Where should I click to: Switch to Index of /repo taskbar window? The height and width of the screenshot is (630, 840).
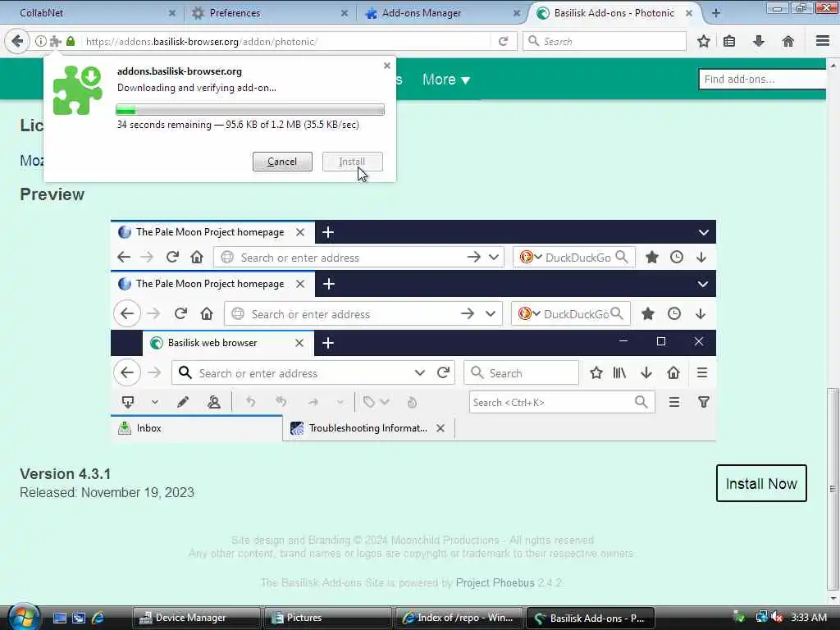tap(459, 618)
